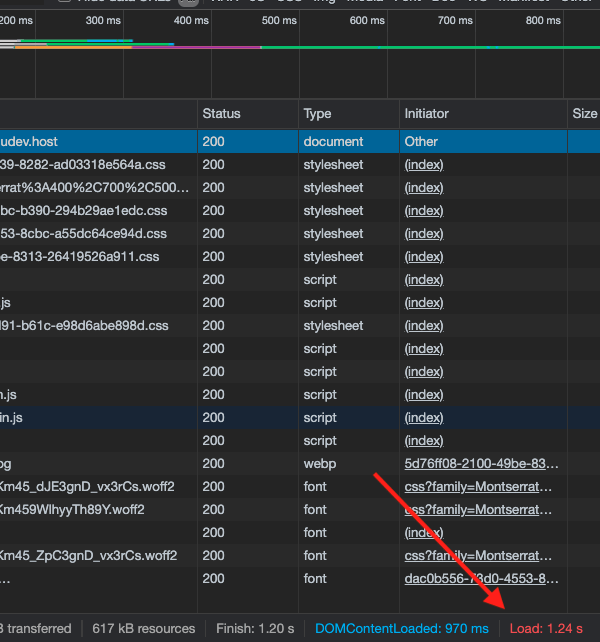This screenshot has width=600, height=642.
Task: Open css?family=Montserrat initiator for Km45_ZpC3gnD_vx3rCs.woff2
Action: [478, 556]
